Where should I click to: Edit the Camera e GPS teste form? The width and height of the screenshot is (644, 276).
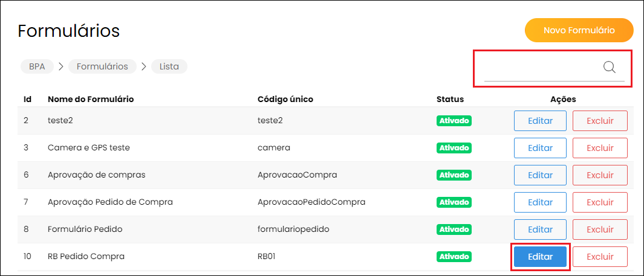[540, 148]
